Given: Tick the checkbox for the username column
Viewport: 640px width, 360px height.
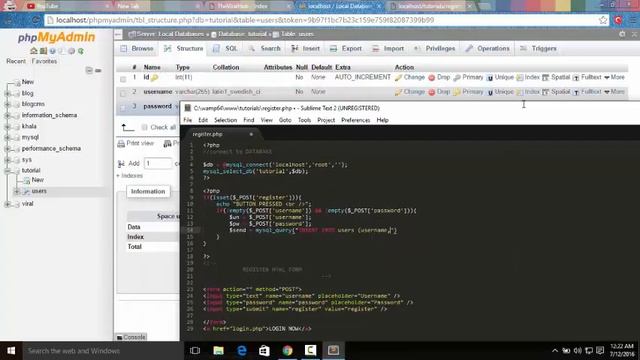Looking at the screenshot, I should 123,93.
